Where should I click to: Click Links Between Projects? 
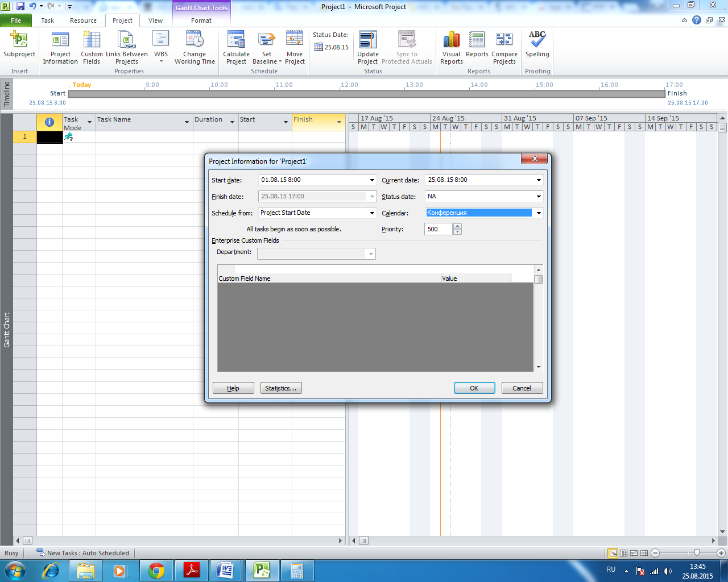[x=127, y=48]
